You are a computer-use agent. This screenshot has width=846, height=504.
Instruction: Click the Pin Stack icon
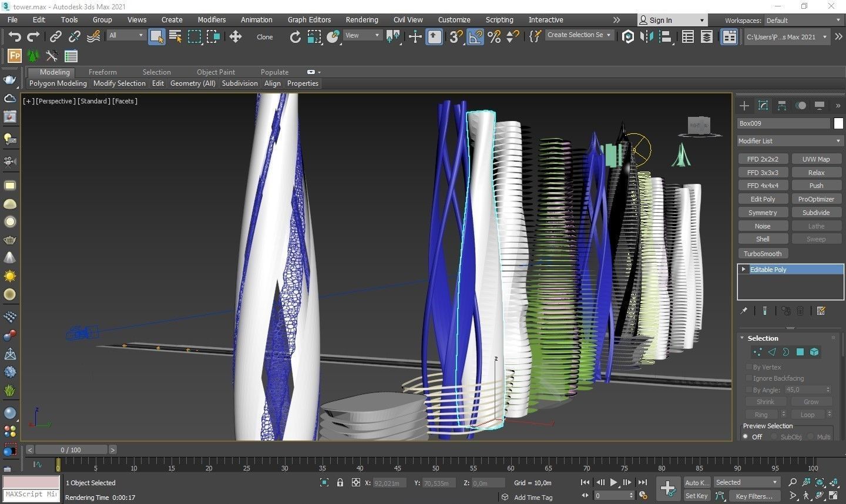(x=744, y=311)
